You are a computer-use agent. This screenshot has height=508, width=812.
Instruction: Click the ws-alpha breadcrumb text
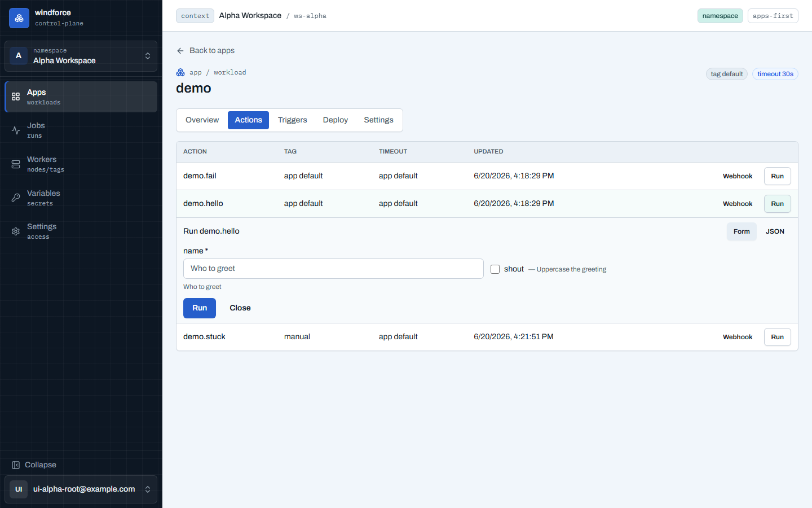(x=310, y=16)
